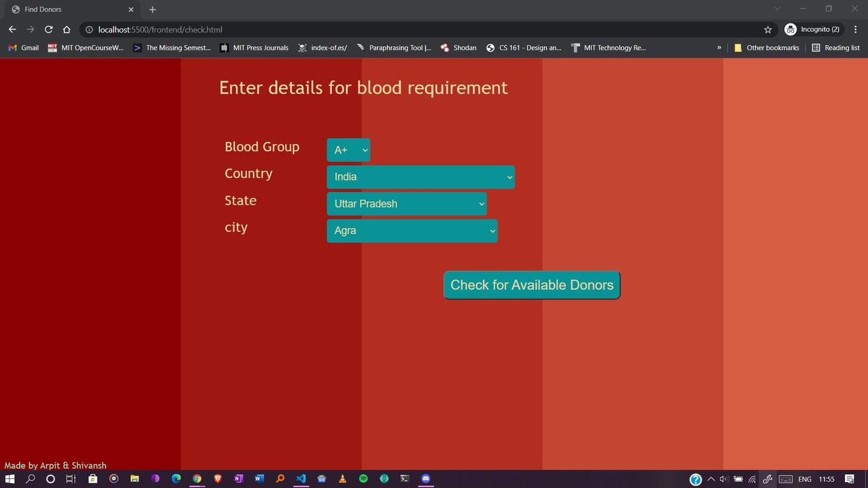This screenshot has height=488, width=868.
Task: Go back with the browser back arrow
Action: [x=12, y=30]
